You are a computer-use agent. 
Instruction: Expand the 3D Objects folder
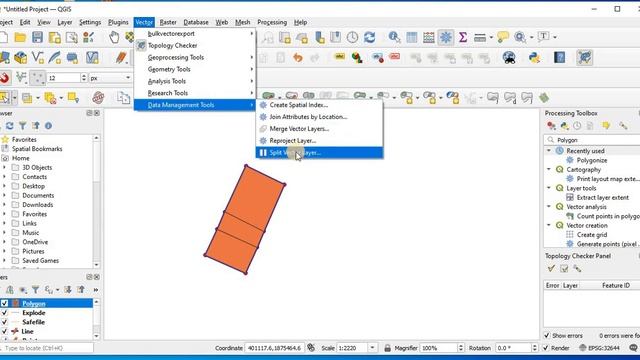pos(4,167)
